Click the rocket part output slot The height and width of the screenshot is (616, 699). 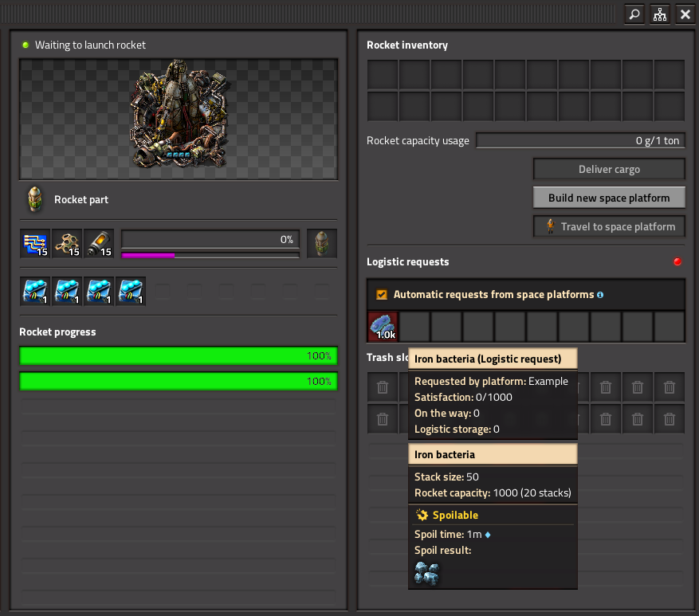[x=322, y=243]
